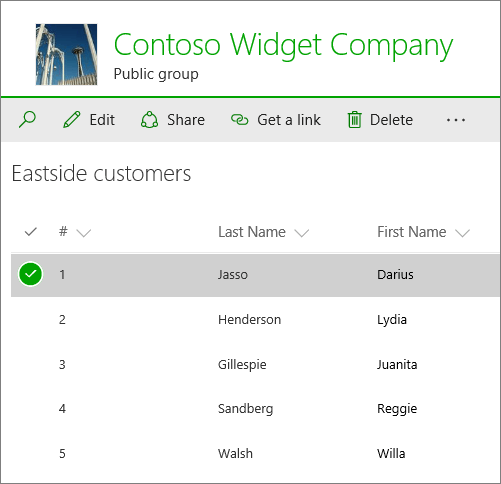Click the Edit label in command bar
This screenshot has height=484, width=501.
pyautogui.click(x=102, y=120)
